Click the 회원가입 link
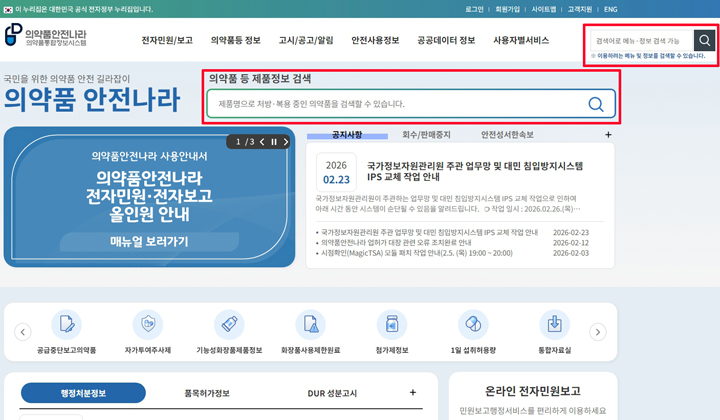Viewport: 720px width, 420px height. click(x=507, y=9)
